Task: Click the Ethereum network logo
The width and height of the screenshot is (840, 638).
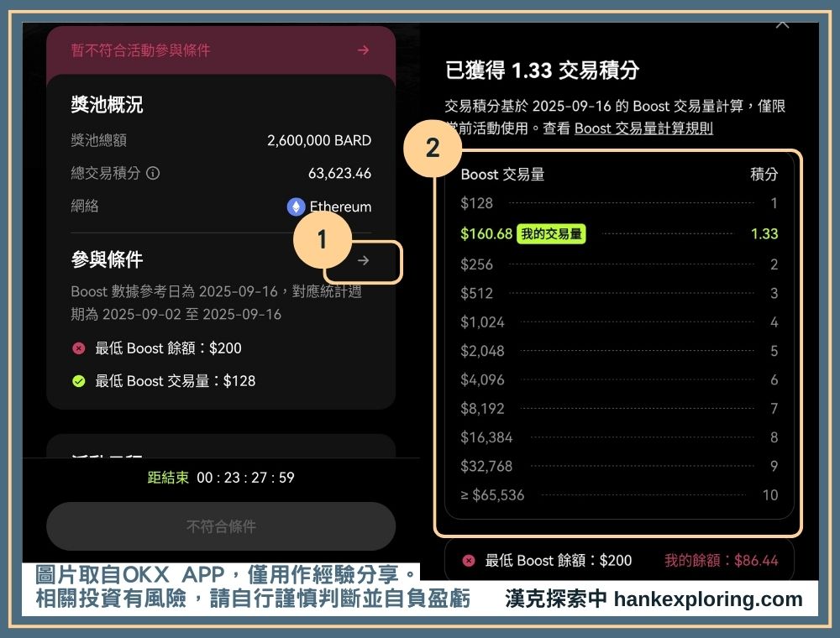Action: 296,207
